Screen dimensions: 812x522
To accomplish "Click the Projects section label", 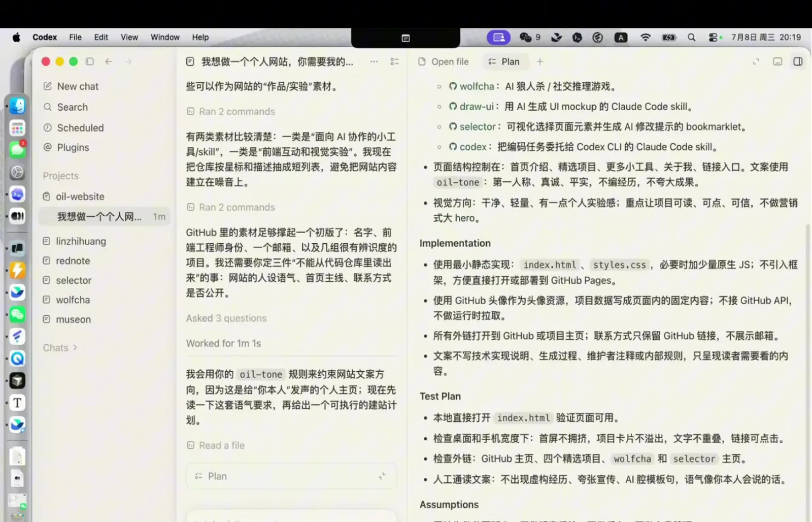I will (61, 176).
